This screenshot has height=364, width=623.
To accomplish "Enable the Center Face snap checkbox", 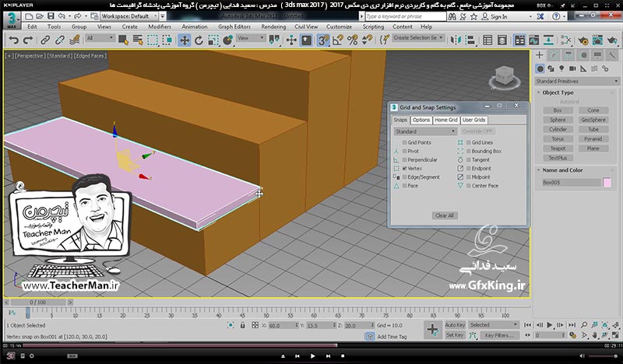I will point(469,186).
